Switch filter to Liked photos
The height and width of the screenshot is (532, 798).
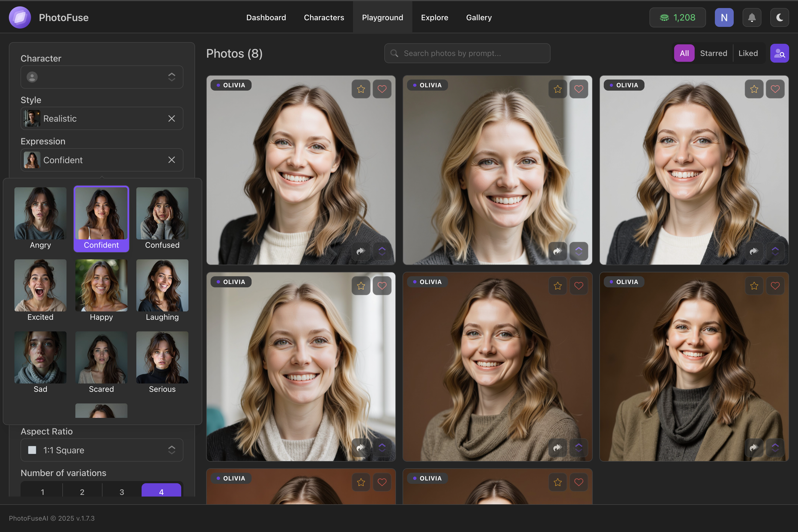[748, 53]
